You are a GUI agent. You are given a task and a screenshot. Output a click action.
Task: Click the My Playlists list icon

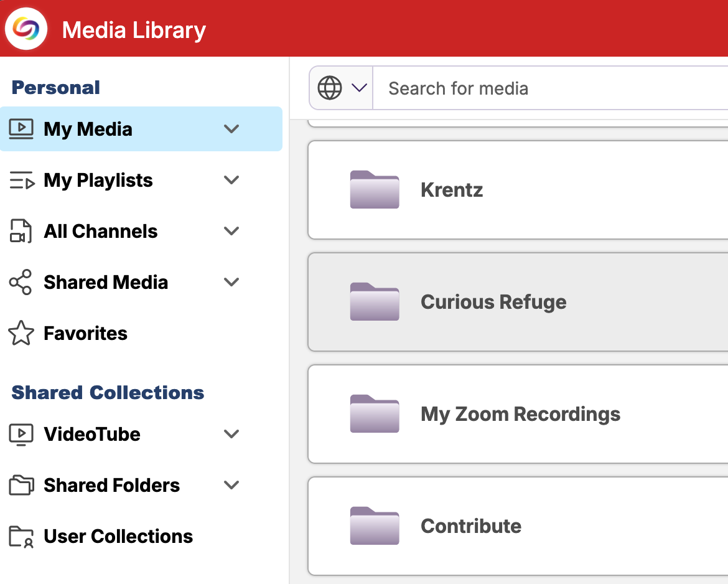click(x=22, y=181)
